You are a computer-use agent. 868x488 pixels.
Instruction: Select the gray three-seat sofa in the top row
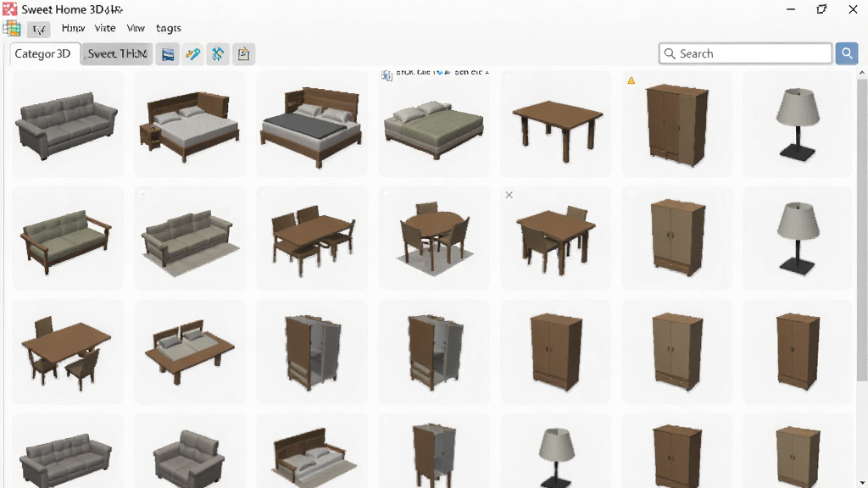pyautogui.click(x=68, y=124)
